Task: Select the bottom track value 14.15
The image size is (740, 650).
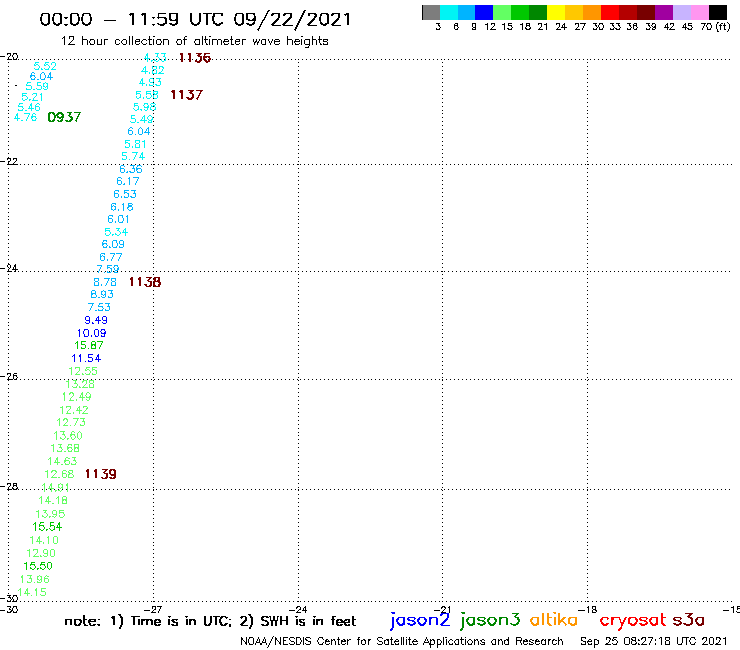Action: coord(32,592)
